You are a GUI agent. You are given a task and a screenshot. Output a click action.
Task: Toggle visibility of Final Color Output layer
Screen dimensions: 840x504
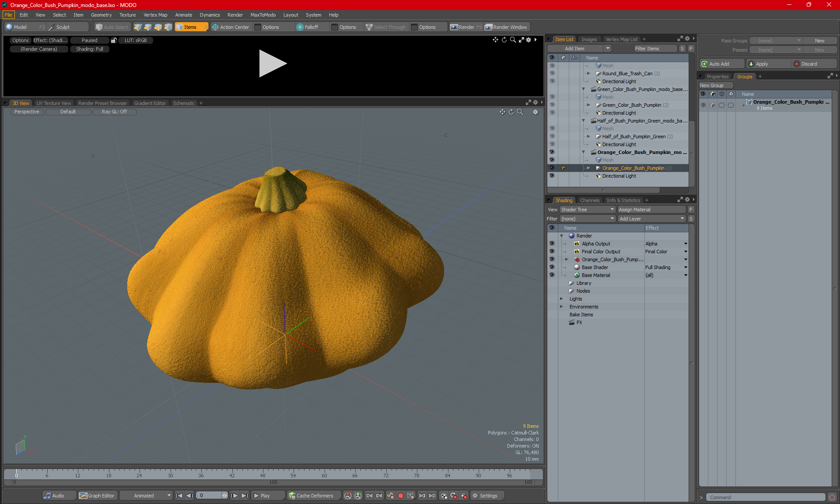(x=552, y=252)
